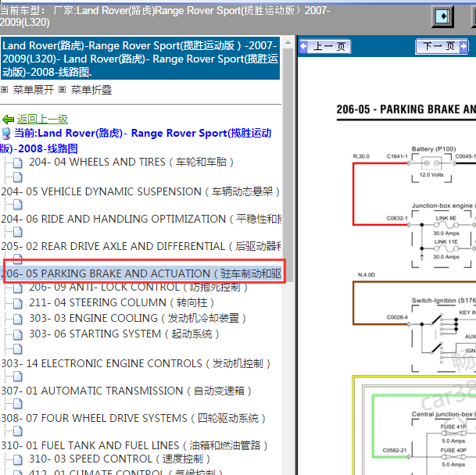
Task: Open 310-03 SPEED CONTROL
Action: 120,459
